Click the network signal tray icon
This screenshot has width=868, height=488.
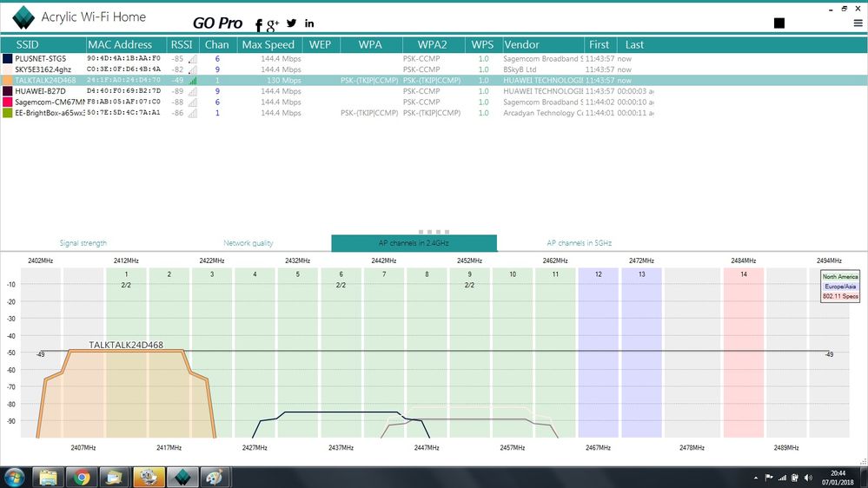click(782, 478)
